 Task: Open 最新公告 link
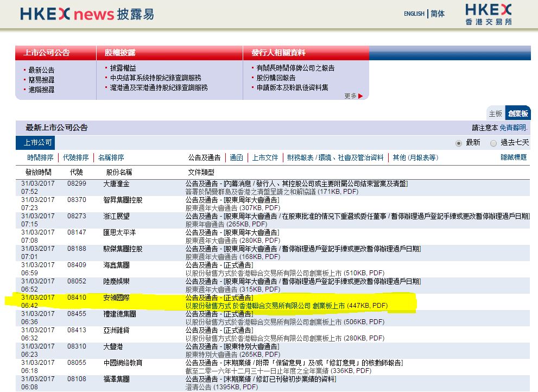(x=41, y=70)
